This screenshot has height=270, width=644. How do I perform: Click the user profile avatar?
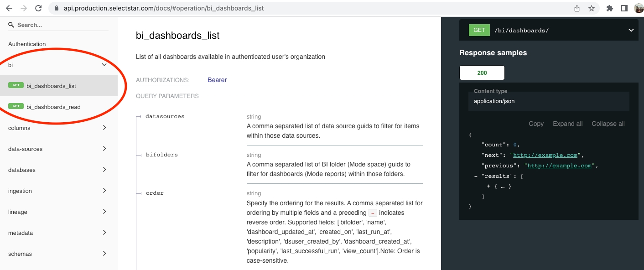639,8
